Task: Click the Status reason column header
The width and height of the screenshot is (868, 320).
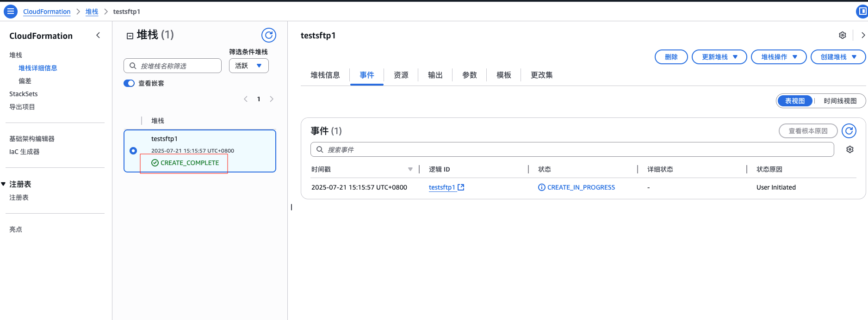Action: pyautogui.click(x=769, y=169)
